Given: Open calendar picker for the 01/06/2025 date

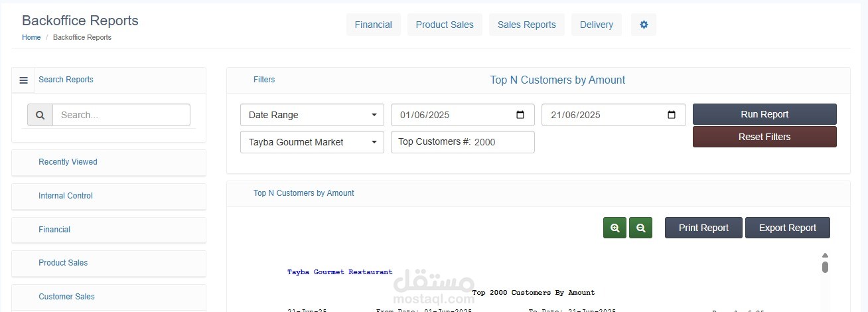Looking at the screenshot, I should [520, 115].
